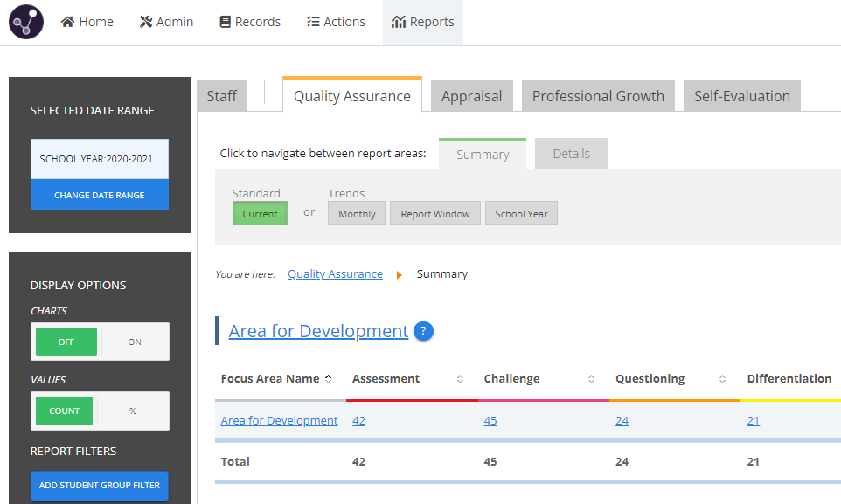Screen dimensions: 841x504
Task: Open the Details report area tab
Action: pyautogui.click(x=571, y=154)
